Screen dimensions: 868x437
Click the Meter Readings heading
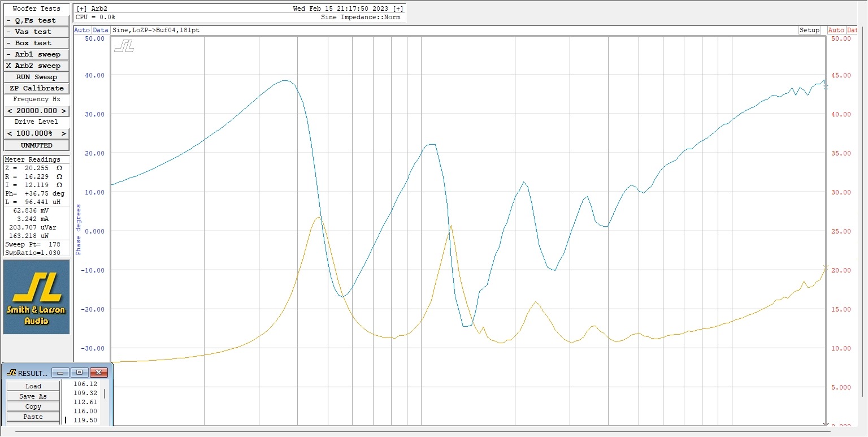click(32, 159)
